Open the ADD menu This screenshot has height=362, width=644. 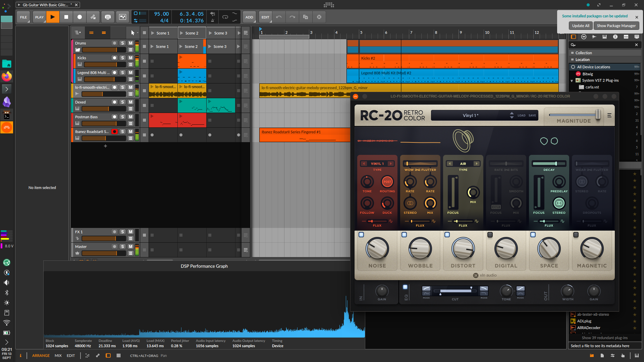click(x=249, y=17)
